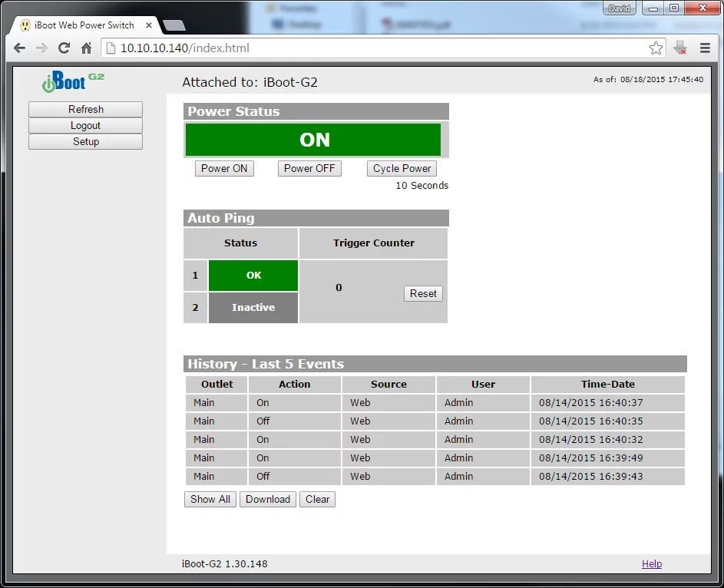This screenshot has width=724, height=588.
Task: Open the Help link
Action: [652, 564]
